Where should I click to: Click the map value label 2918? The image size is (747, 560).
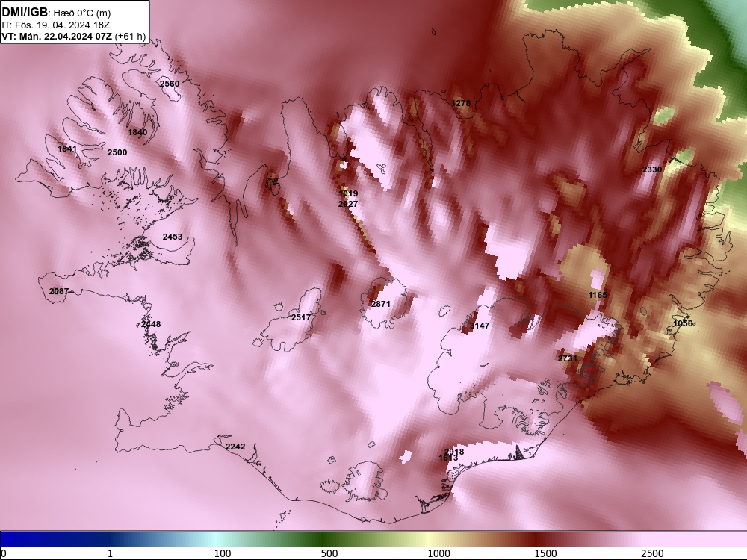454,452
